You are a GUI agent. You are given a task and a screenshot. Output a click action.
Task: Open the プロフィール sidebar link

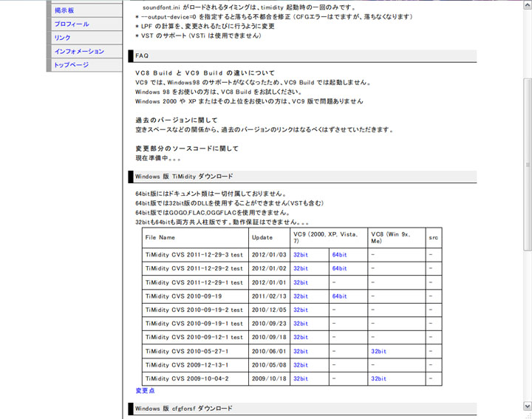coord(72,24)
